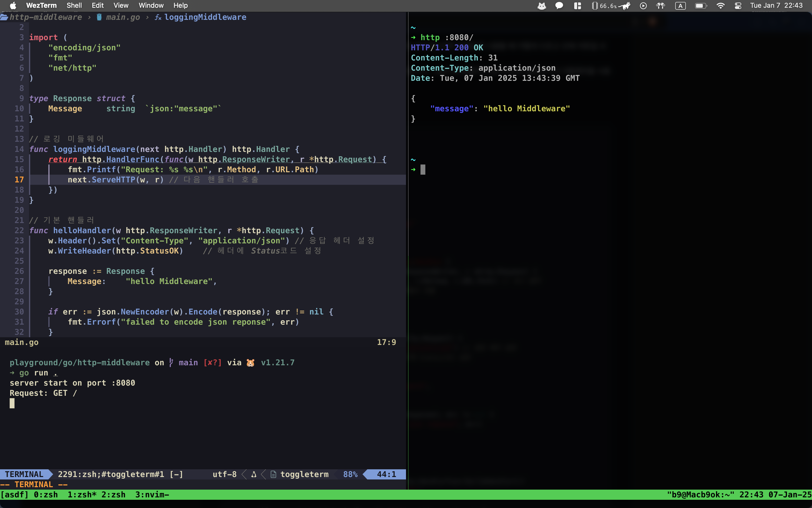Click func helloHandler definition line
Screen dimensions: 812x508
coord(171,231)
